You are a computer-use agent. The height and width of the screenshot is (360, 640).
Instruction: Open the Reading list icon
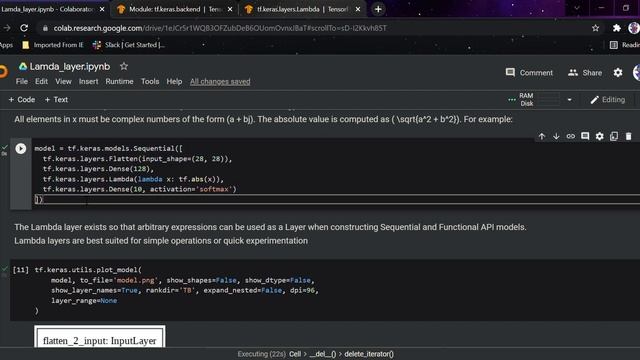(613, 45)
